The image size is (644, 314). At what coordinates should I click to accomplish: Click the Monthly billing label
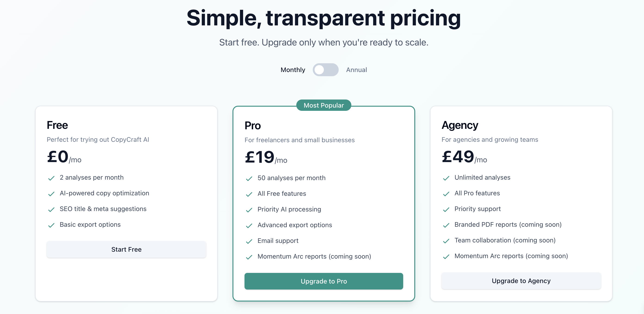coord(293,70)
